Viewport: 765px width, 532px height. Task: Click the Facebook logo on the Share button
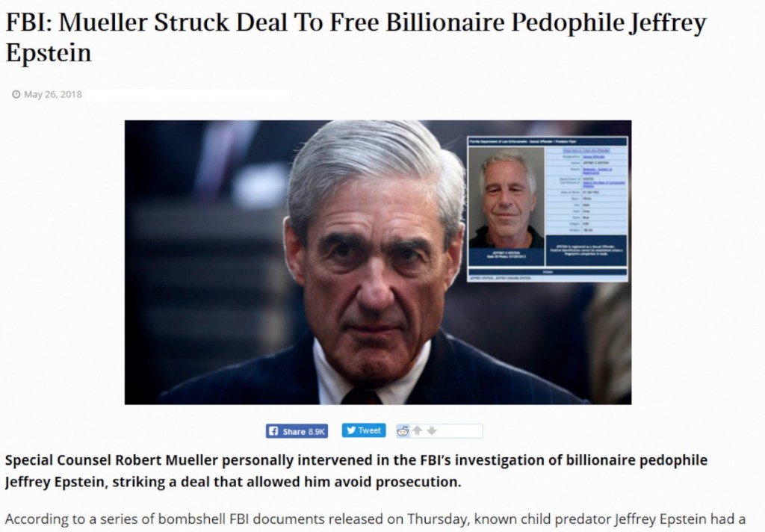point(273,431)
